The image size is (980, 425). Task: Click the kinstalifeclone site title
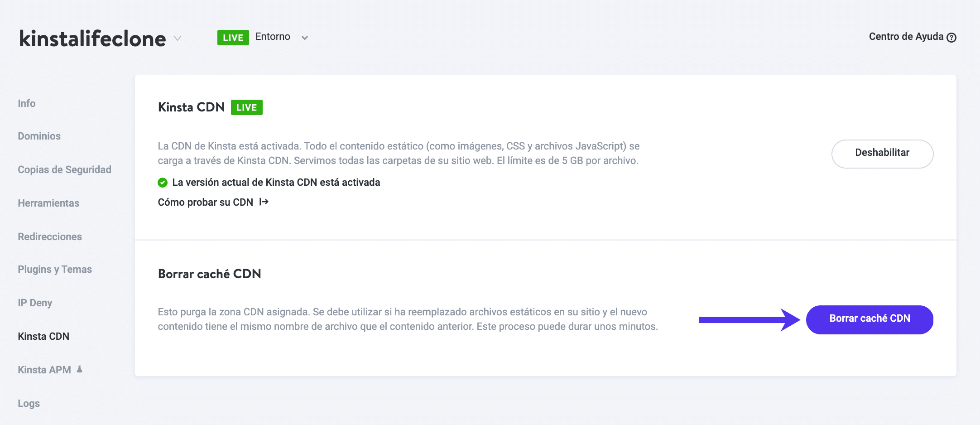tap(92, 39)
